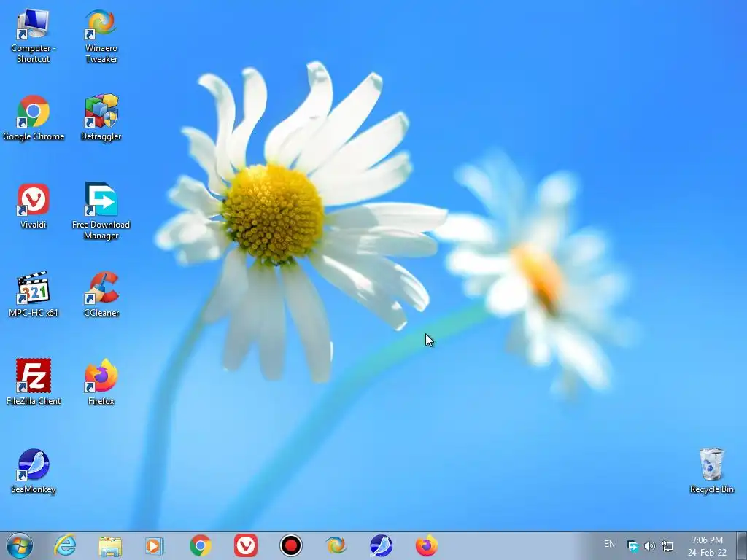Click the EN language indicator in the tray
Image resolution: width=747 pixels, height=560 pixels.
[609, 544]
